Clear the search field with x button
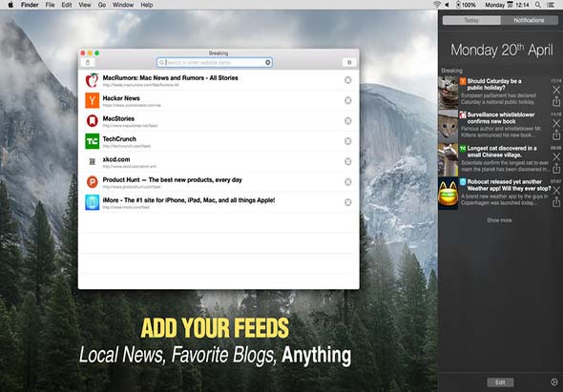 click(268, 62)
